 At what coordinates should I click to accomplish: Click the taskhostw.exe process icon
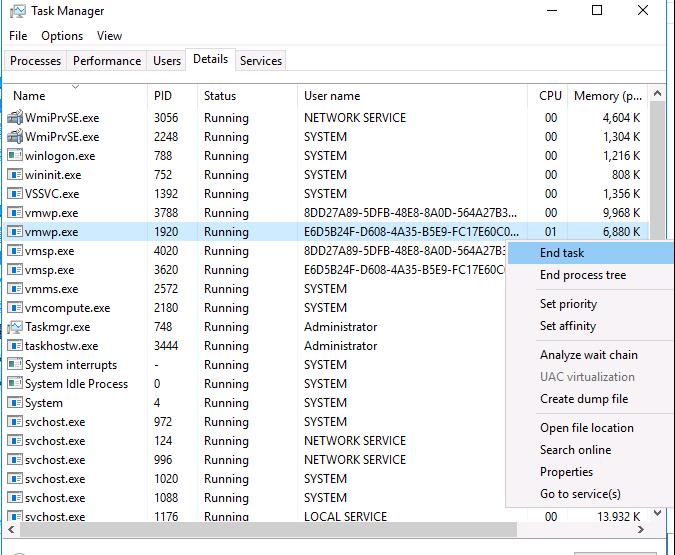pyautogui.click(x=15, y=346)
